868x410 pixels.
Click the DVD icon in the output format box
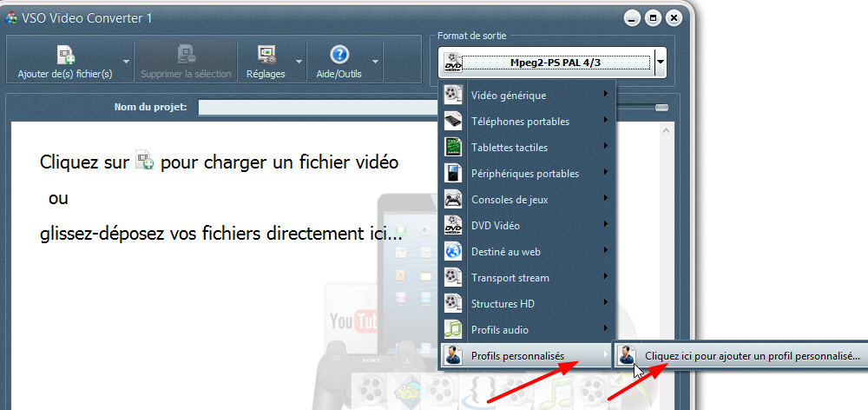click(x=453, y=63)
